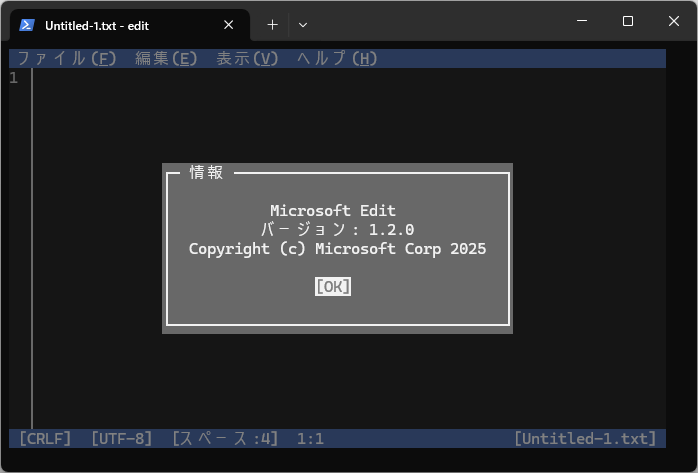This screenshot has height=473, width=698.
Task: Click the バージョン: 1.2.0 text
Action: (337, 230)
